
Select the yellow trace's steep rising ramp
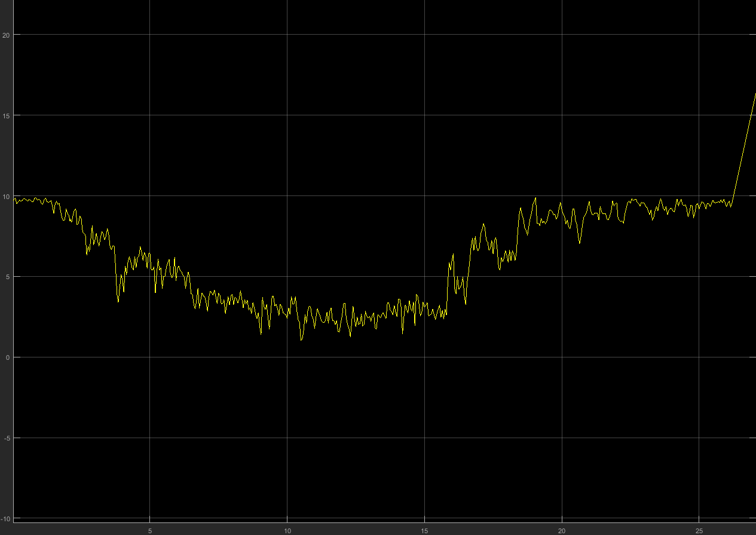[744, 148]
